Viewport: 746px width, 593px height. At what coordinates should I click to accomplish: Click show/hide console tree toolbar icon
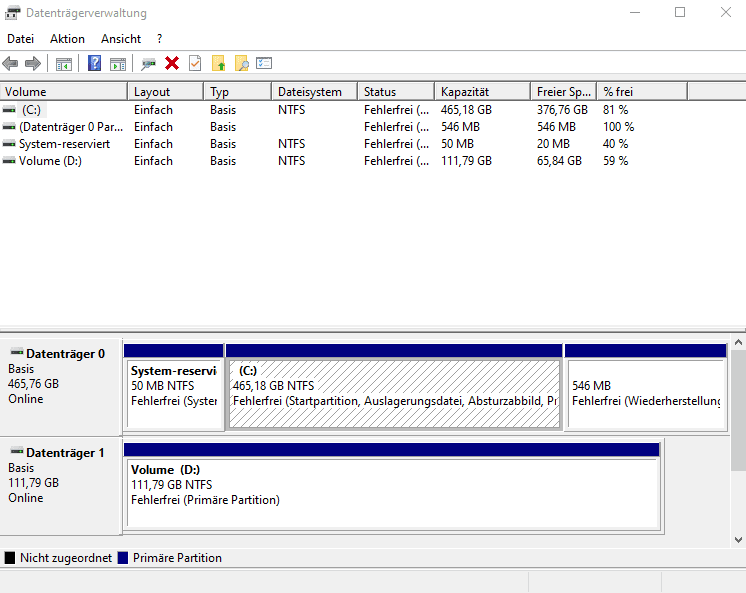point(64,64)
